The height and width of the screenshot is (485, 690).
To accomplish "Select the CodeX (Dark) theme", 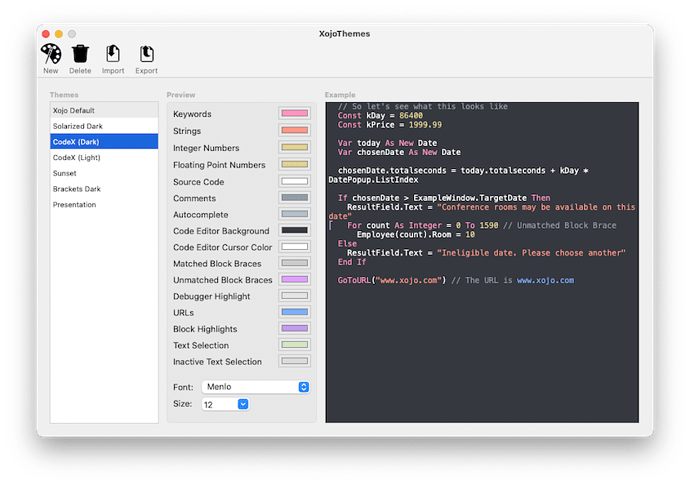I will pyautogui.click(x=104, y=142).
